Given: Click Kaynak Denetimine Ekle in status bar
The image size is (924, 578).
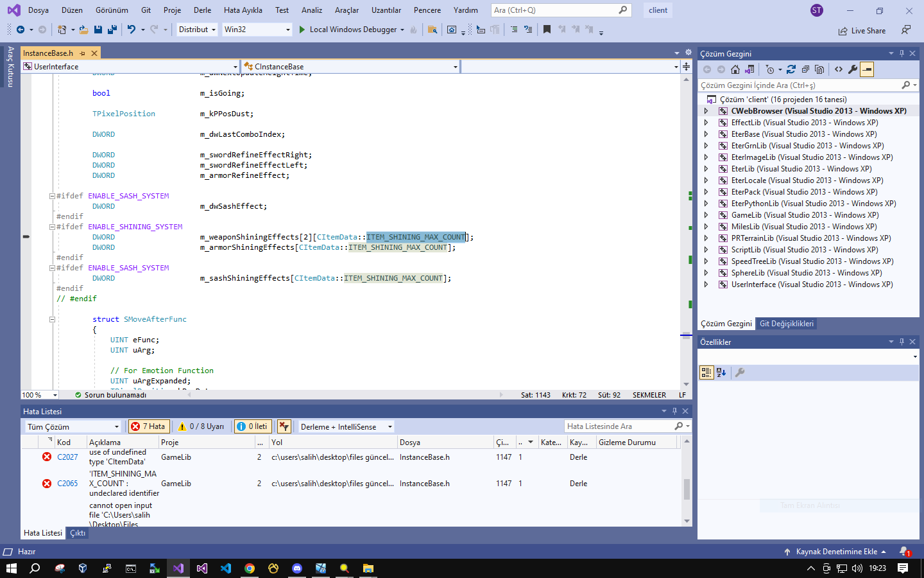Looking at the screenshot, I should (837, 552).
